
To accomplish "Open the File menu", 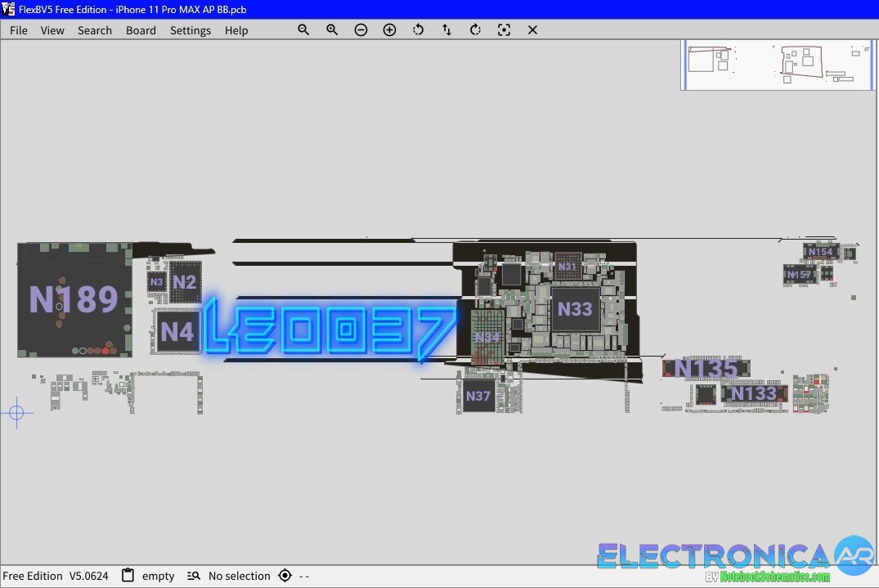I will [x=18, y=30].
